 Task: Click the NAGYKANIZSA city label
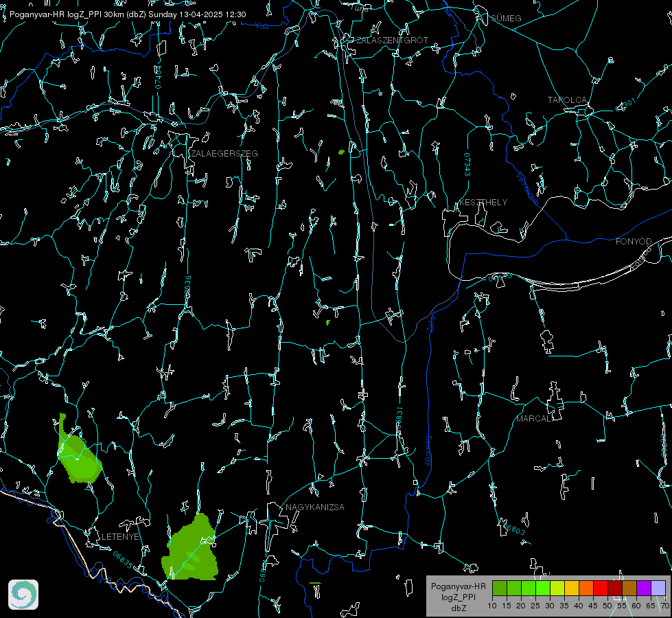pos(315,507)
